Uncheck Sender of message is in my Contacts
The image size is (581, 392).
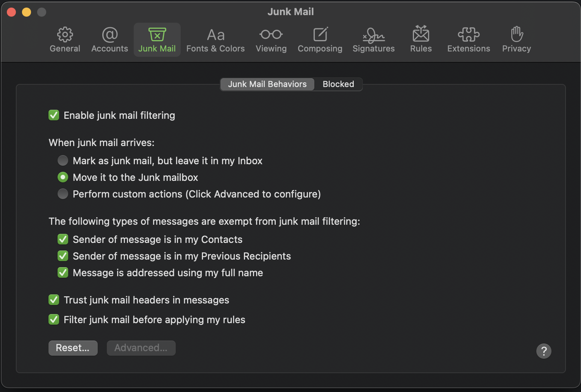(63, 239)
